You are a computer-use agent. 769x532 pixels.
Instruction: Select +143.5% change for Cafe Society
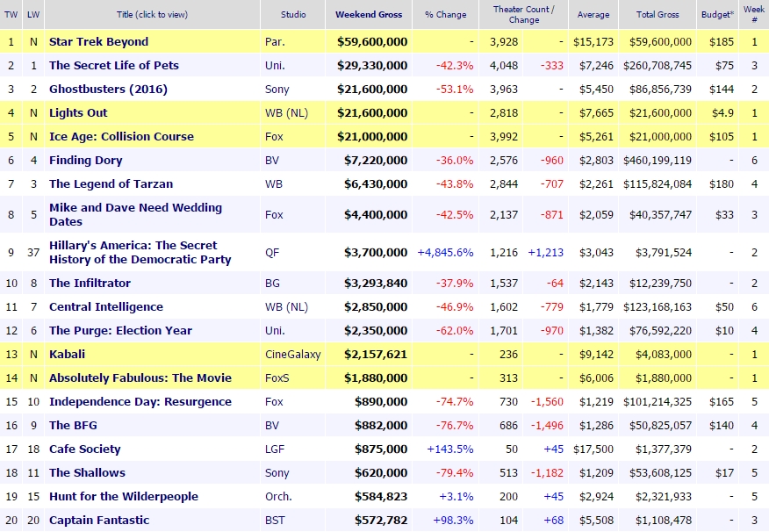450,449
